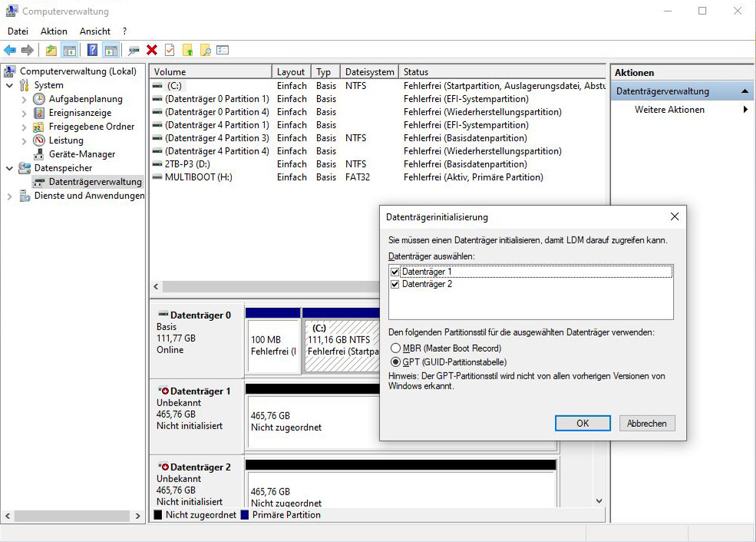This screenshot has height=542, width=756.
Task: Expand the Weitere Aktionen submenu arrow
Action: pyautogui.click(x=744, y=110)
